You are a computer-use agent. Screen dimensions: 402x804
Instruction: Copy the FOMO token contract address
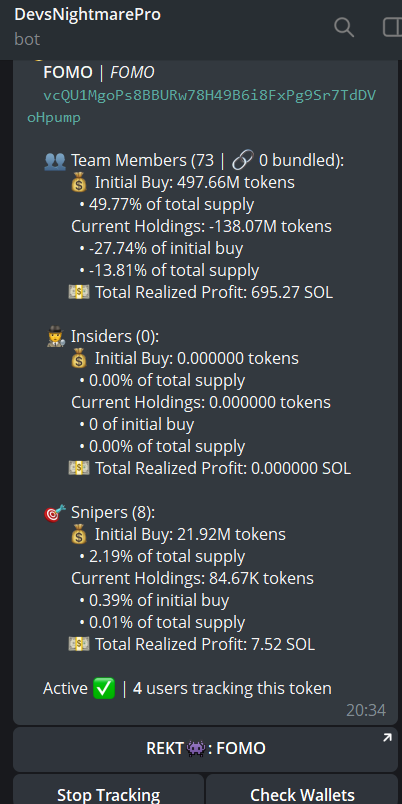click(202, 107)
